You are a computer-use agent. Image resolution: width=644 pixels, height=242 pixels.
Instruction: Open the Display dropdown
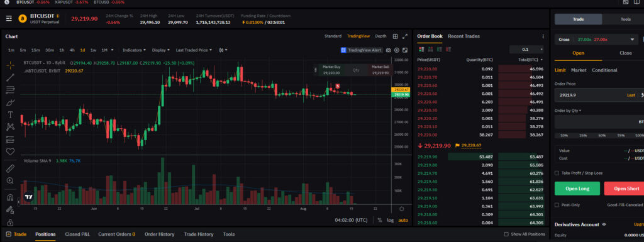point(160,50)
